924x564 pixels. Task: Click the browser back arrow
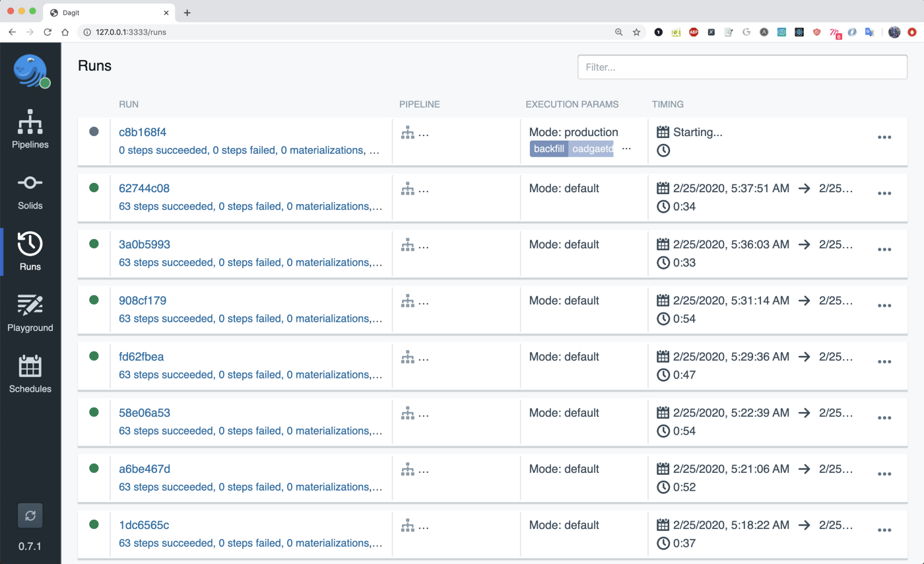coord(12,32)
